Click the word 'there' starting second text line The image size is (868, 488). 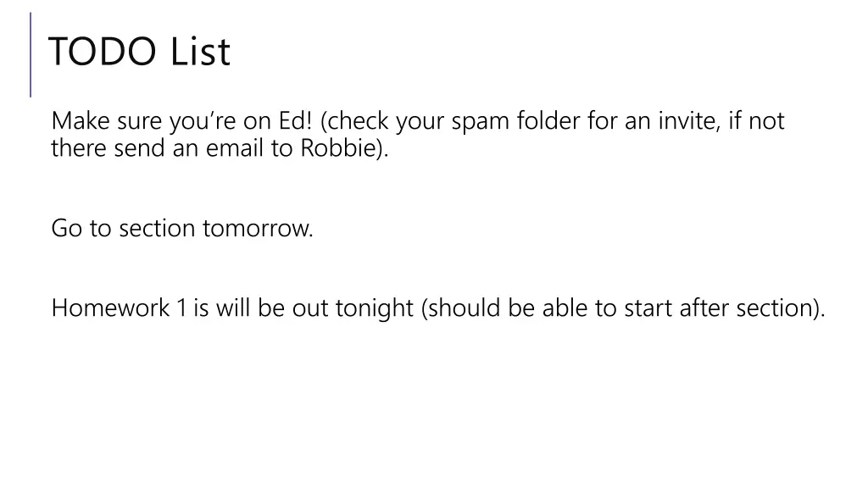pyautogui.click(x=79, y=147)
